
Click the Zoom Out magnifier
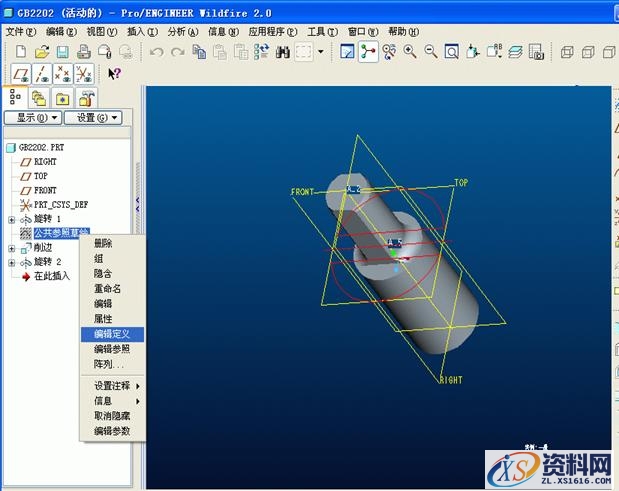coord(431,52)
